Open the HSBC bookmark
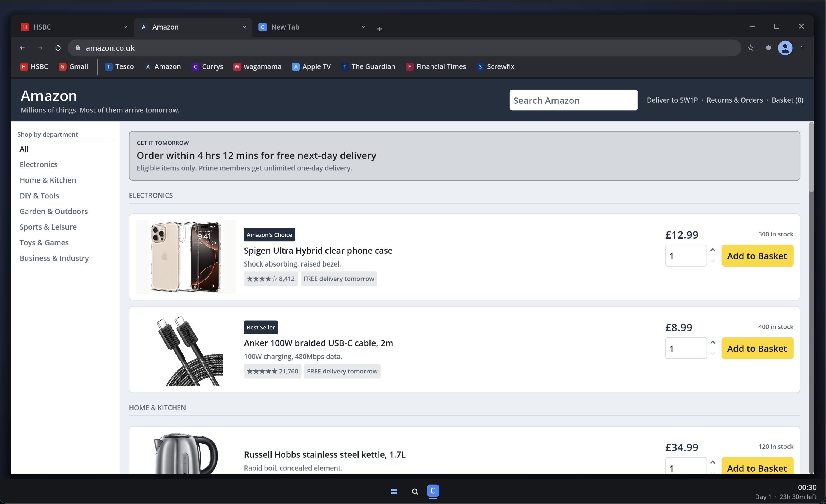This screenshot has height=504, width=826. [x=34, y=67]
